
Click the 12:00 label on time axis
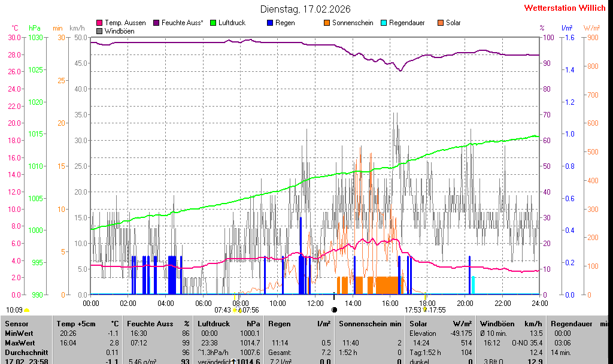315,304
